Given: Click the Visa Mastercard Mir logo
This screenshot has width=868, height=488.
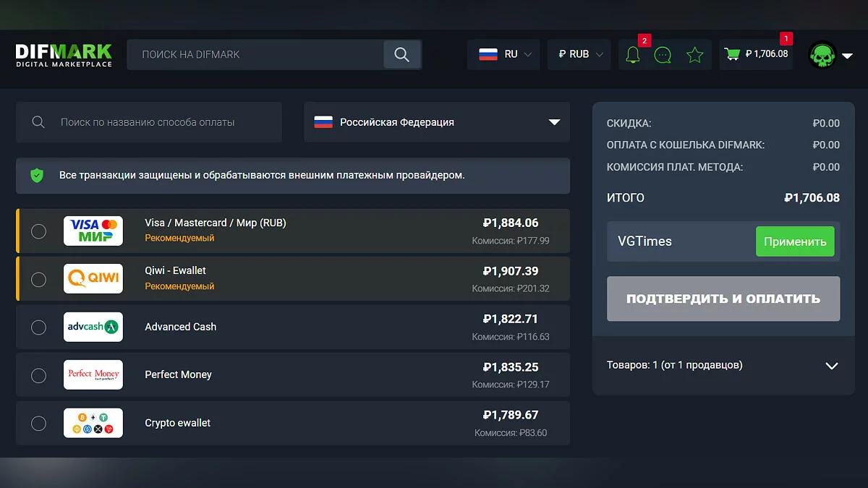Looking at the screenshot, I should coord(93,231).
